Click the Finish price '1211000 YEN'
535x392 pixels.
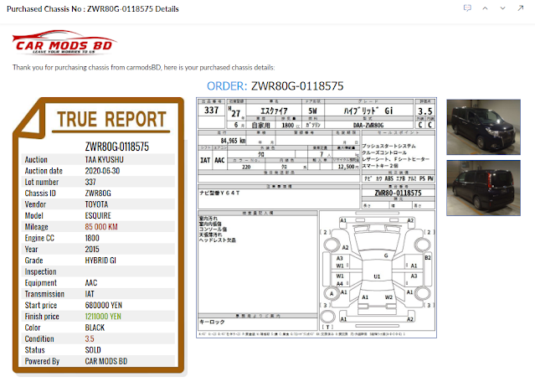(x=103, y=317)
